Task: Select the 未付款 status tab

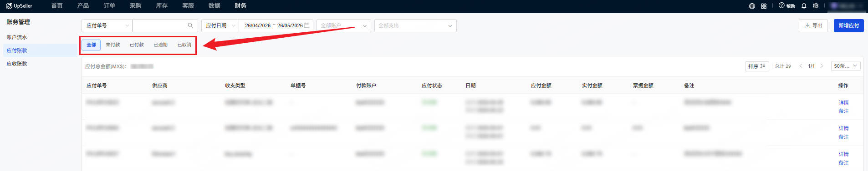Action: [112, 45]
